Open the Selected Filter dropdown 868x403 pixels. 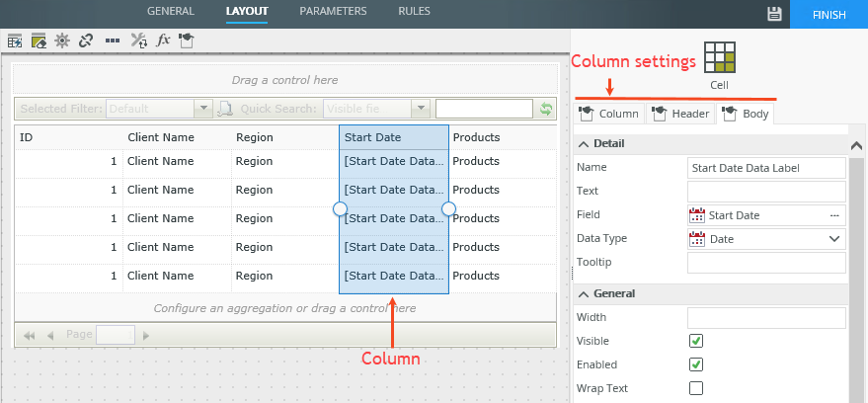(x=204, y=109)
